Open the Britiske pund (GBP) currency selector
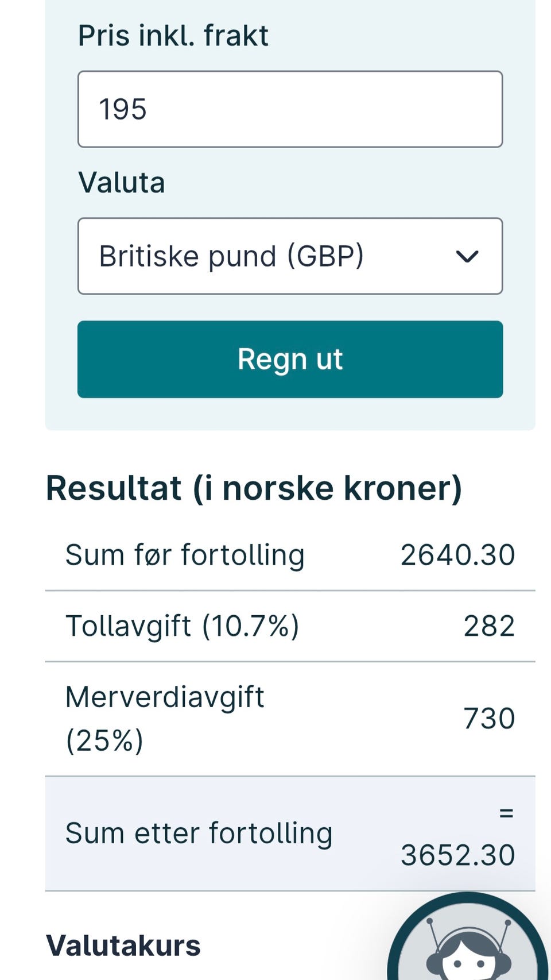 290,256
